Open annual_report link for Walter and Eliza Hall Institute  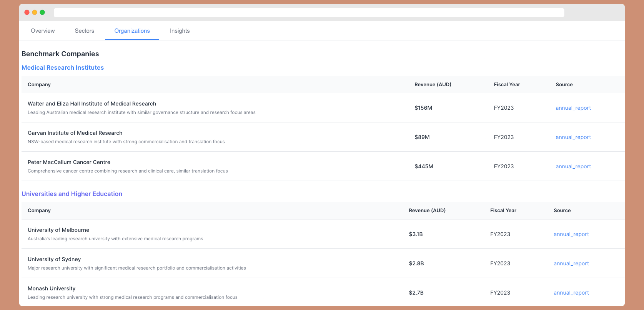(573, 108)
